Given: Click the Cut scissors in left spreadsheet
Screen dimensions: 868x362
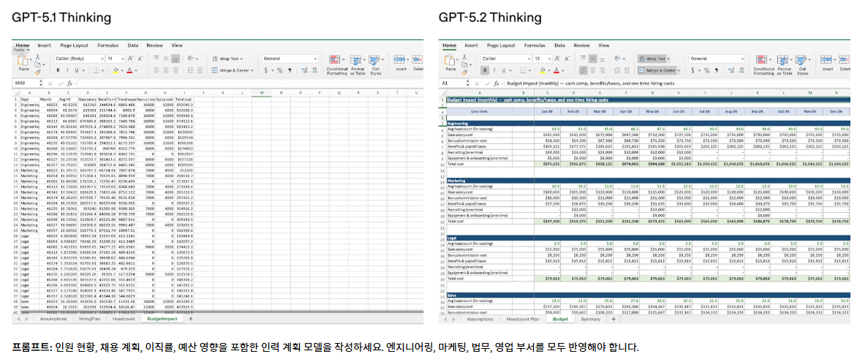Looking at the screenshot, I should click(37, 56).
